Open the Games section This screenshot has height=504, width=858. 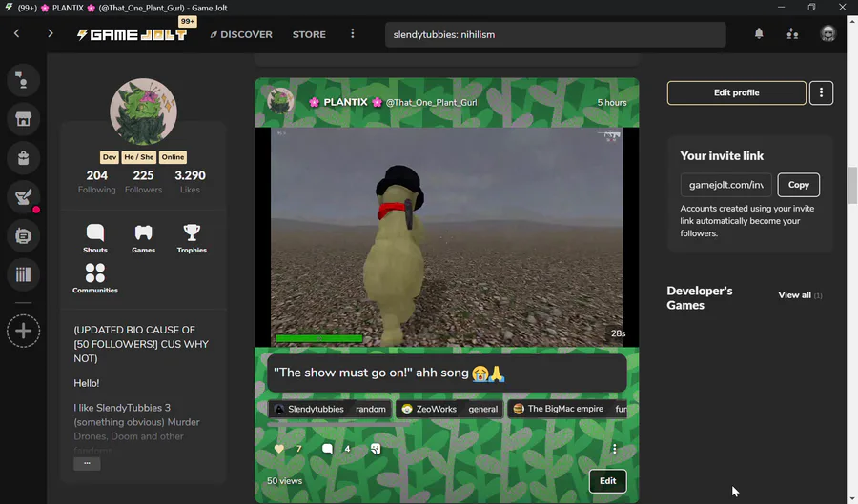point(143,238)
